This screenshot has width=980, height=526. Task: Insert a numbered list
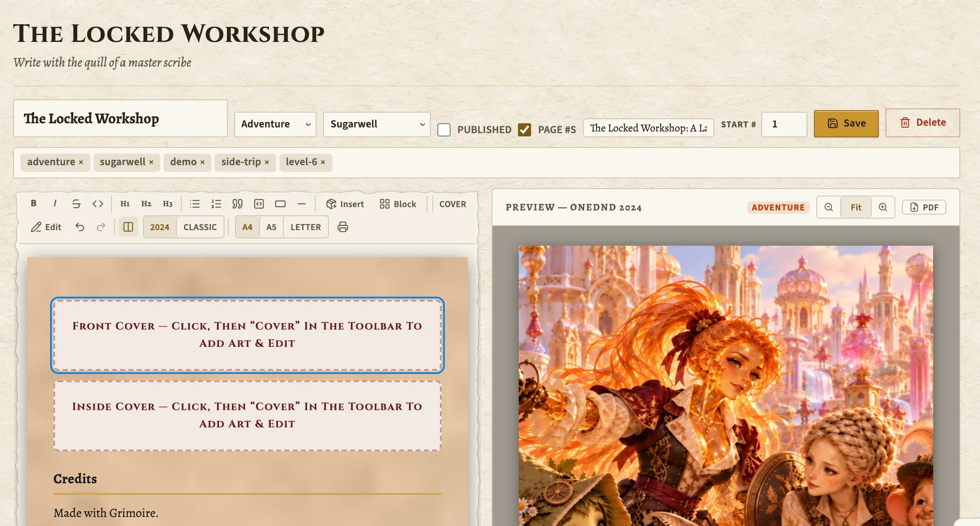pyautogui.click(x=216, y=203)
